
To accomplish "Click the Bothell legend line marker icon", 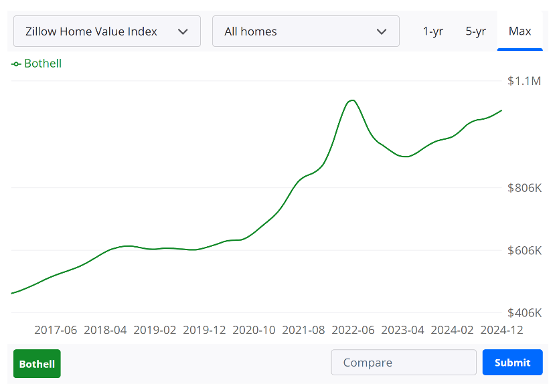I will 16,64.
